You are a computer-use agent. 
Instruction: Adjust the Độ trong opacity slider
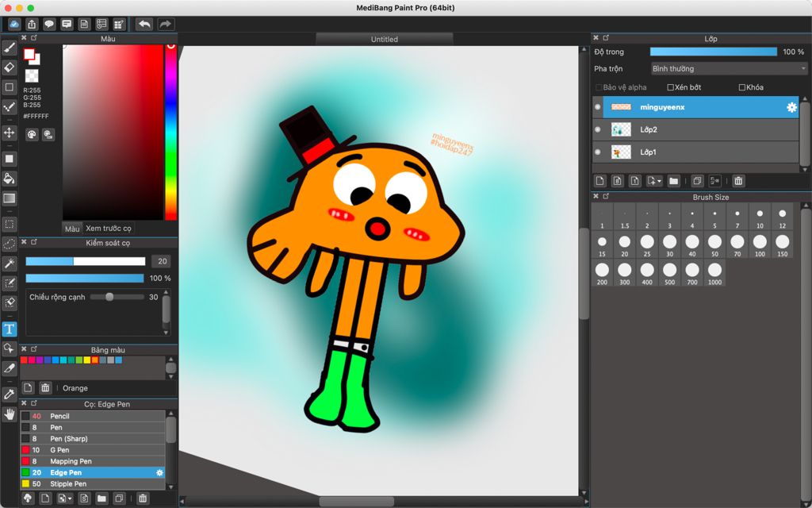click(x=714, y=52)
